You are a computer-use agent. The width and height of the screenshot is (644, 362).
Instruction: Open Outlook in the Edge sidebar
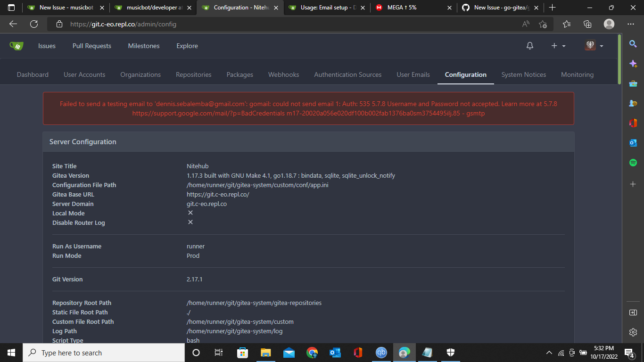point(633,142)
